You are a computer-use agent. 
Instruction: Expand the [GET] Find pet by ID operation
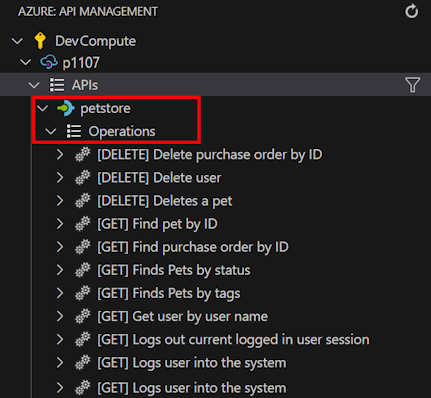tap(60, 224)
